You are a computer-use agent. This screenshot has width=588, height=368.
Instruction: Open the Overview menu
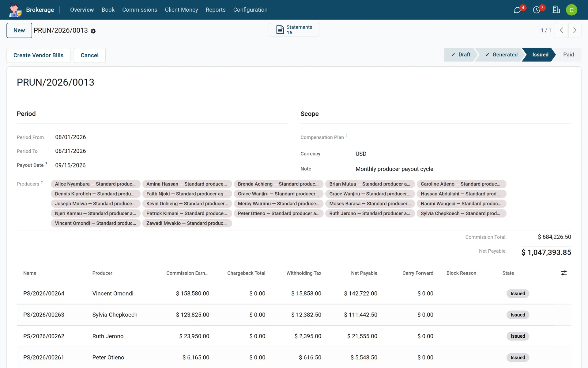point(82,10)
